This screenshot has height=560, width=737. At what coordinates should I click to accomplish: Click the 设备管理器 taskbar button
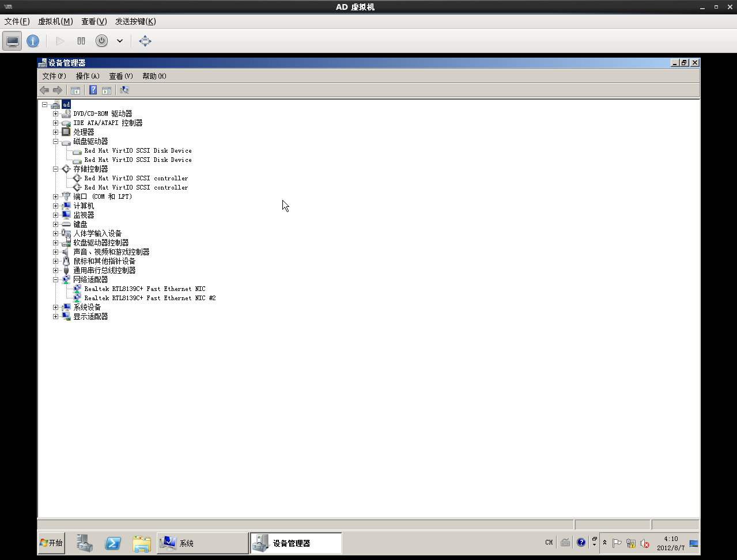click(296, 543)
